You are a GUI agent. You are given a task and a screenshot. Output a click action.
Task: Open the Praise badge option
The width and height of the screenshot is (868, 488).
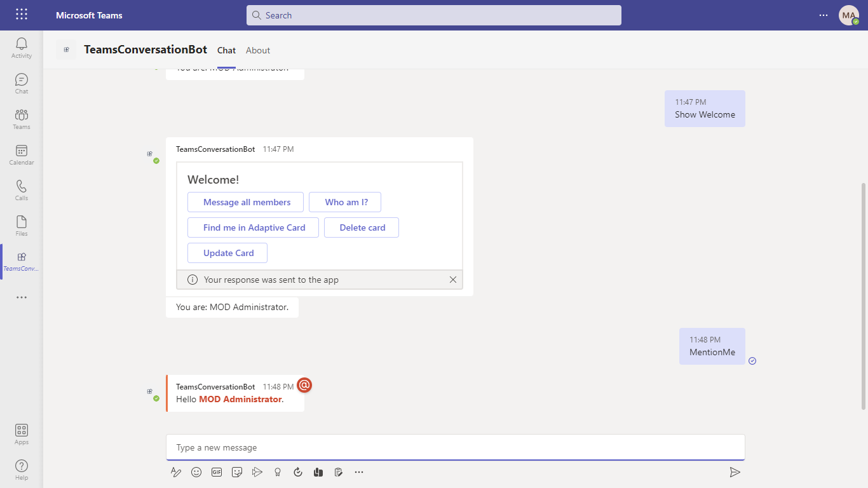[x=278, y=472]
